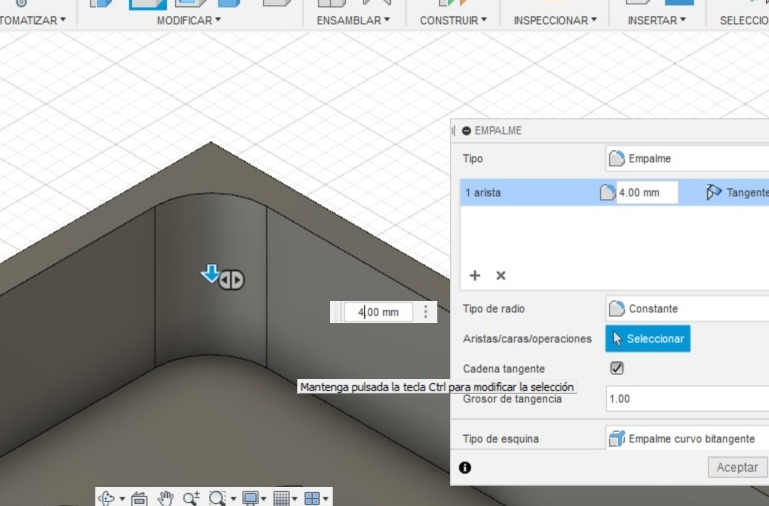Image resolution: width=769 pixels, height=506 pixels.
Task: Click the Grid and Snaps icon
Action: click(281, 499)
